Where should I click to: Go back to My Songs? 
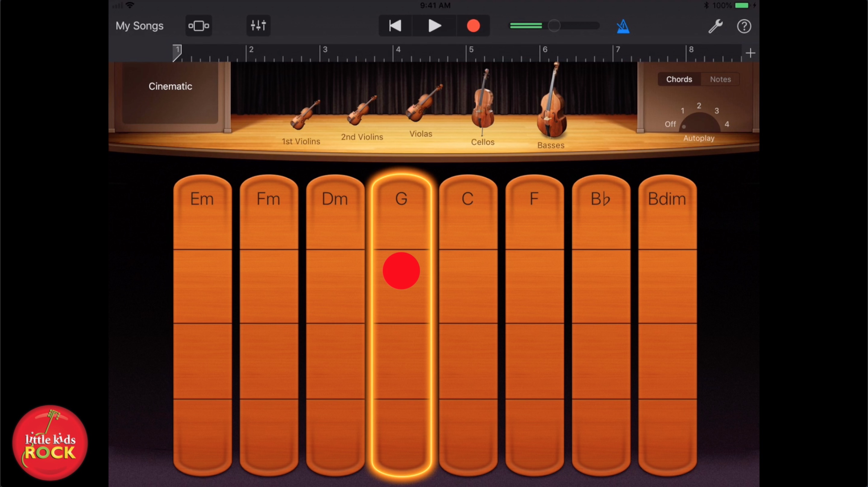139,26
